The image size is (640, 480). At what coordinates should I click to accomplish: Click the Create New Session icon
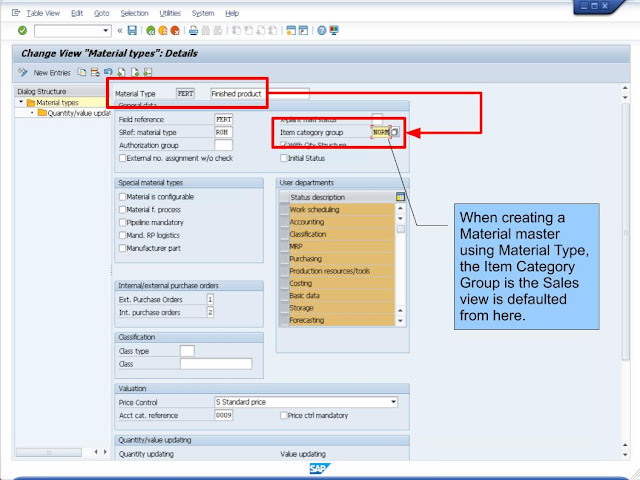pyautogui.click(x=291, y=30)
